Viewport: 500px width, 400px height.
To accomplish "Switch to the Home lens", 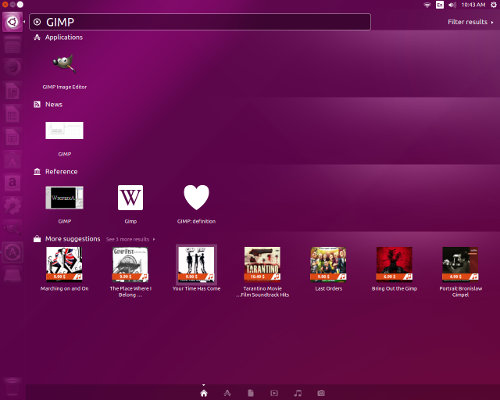I will 204,393.
